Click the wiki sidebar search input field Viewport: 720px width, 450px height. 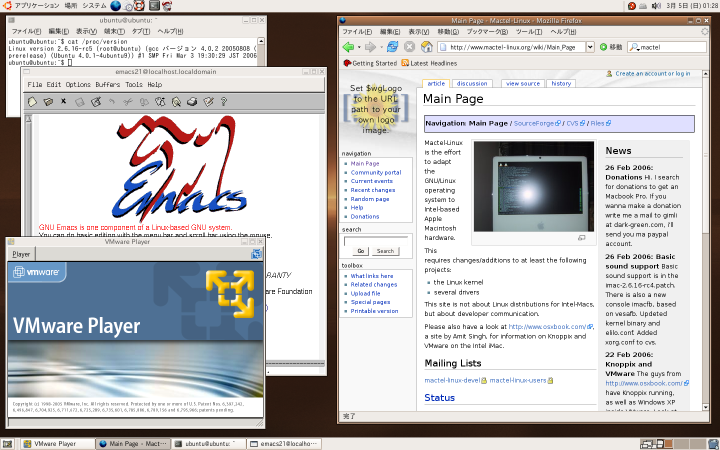click(x=376, y=240)
